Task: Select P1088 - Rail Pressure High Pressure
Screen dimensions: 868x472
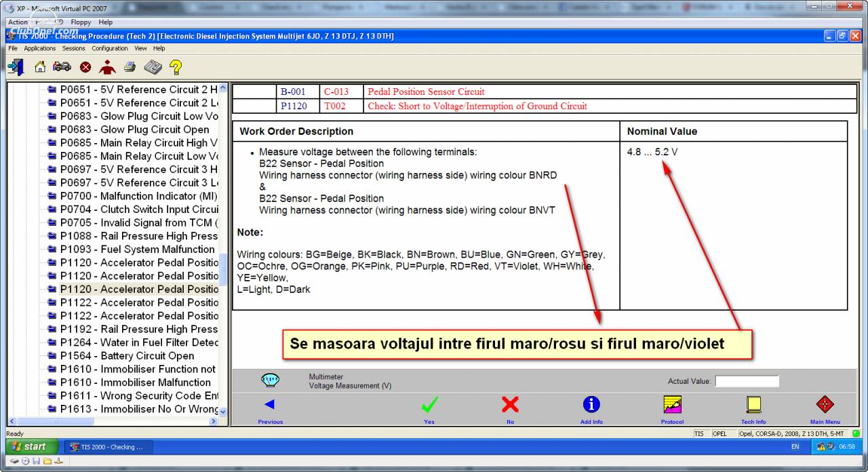Action: 139,236
